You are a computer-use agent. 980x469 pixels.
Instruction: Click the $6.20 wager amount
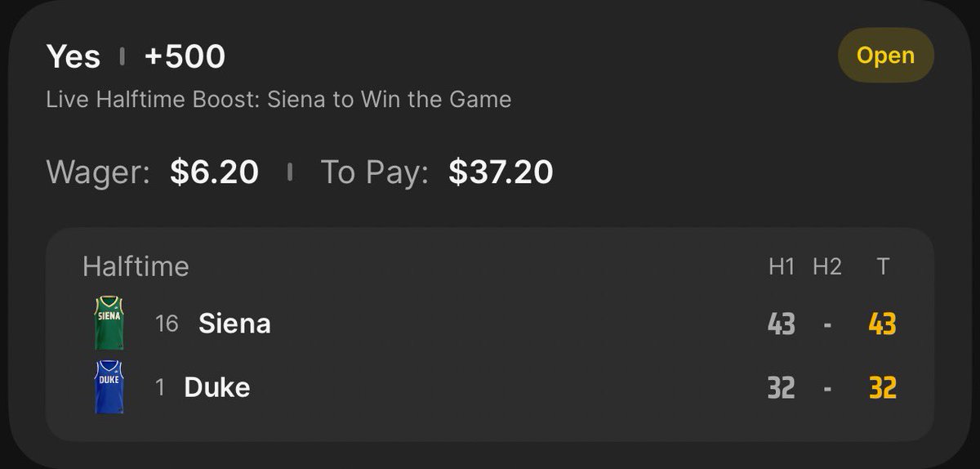[214, 172]
